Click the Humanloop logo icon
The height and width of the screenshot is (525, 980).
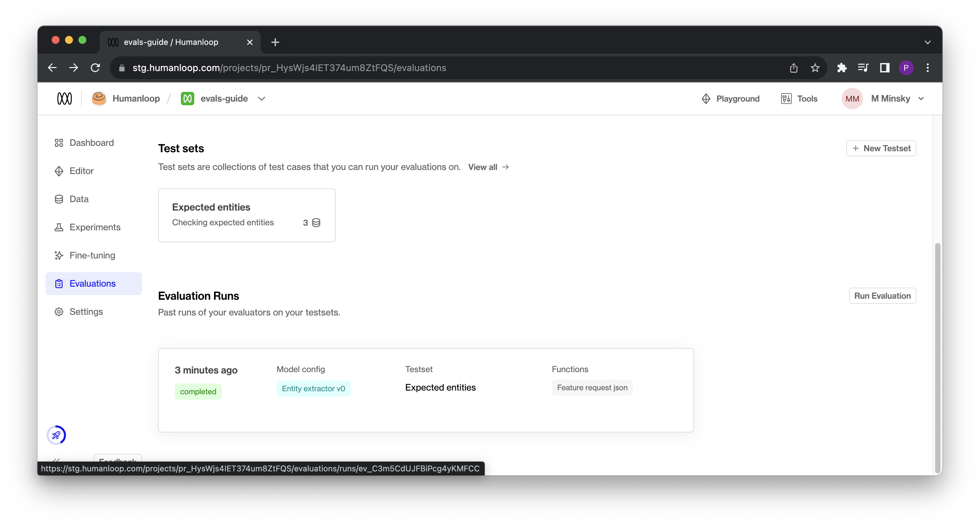tap(64, 99)
